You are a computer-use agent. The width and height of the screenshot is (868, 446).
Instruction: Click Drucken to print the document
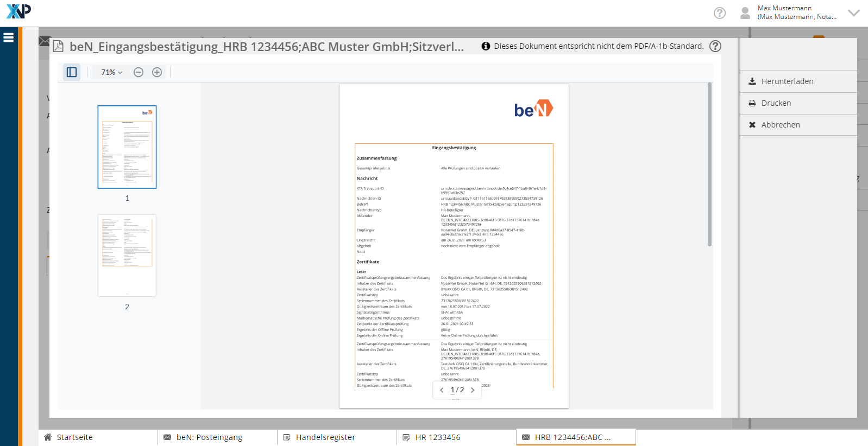(798, 103)
